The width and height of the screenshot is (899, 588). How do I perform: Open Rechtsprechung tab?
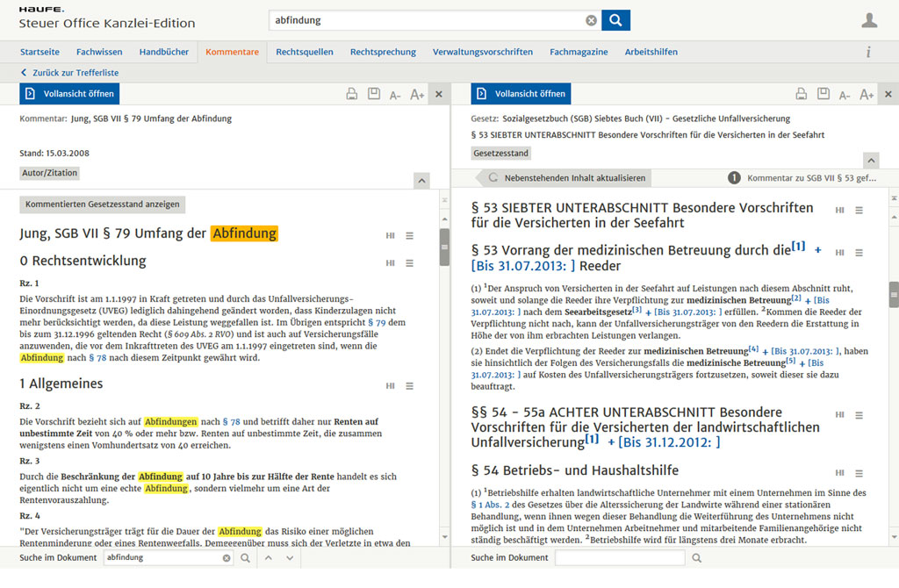(383, 52)
